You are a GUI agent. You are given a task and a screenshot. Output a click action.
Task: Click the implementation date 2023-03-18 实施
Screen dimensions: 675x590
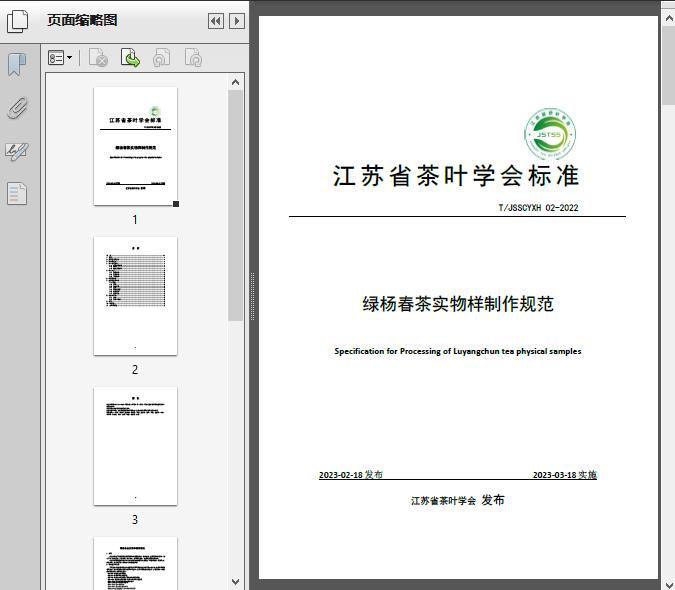(564, 475)
